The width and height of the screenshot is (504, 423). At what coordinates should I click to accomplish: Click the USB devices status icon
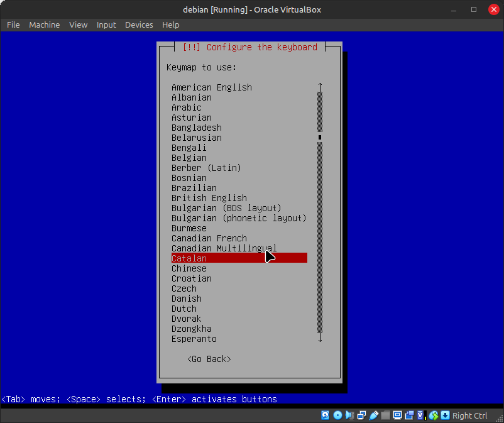tap(374, 415)
